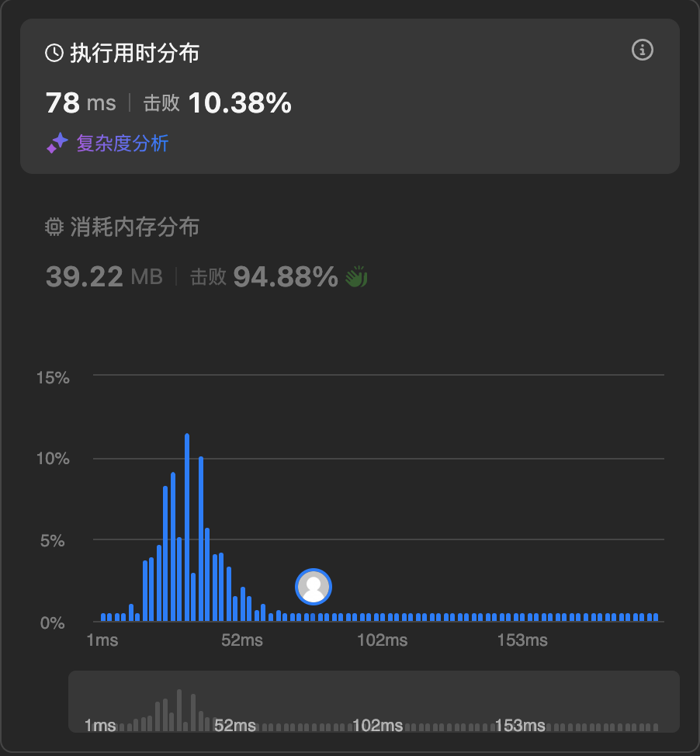Image resolution: width=700 pixels, height=756 pixels.
Task: Click the 击败 10.38% percentage text
Action: point(217,102)
